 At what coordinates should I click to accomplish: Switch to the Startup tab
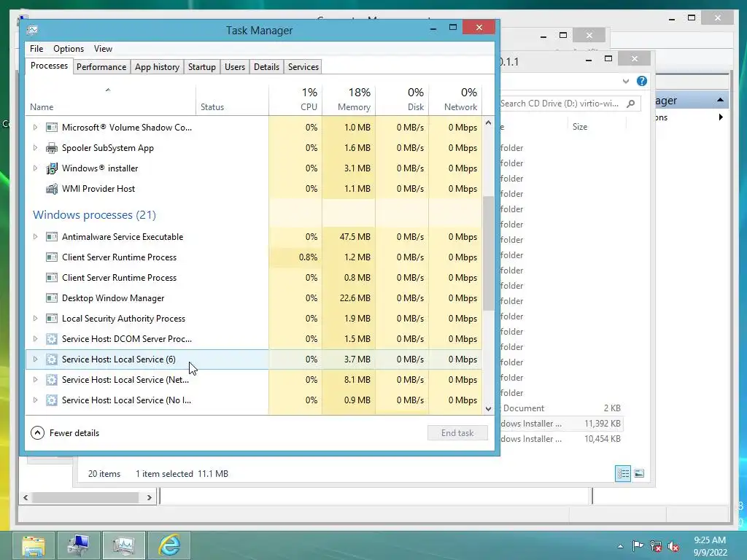(x=201, y=66)
